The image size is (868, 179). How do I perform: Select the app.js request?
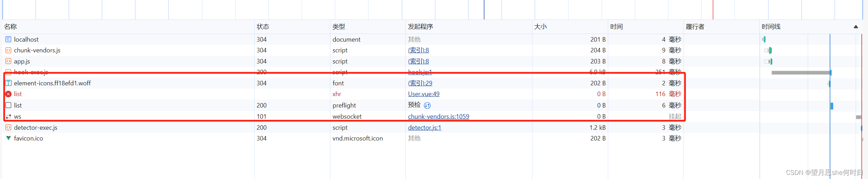[22, 61]
